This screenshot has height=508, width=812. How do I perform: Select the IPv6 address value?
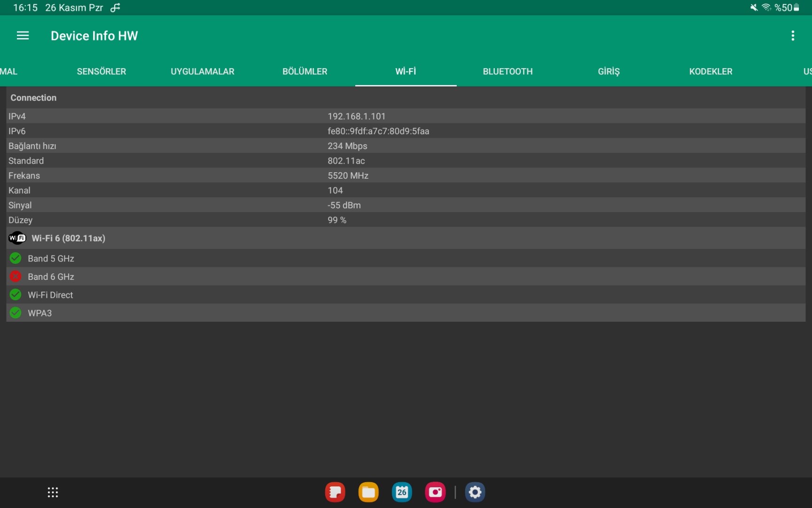click(378, 131)
